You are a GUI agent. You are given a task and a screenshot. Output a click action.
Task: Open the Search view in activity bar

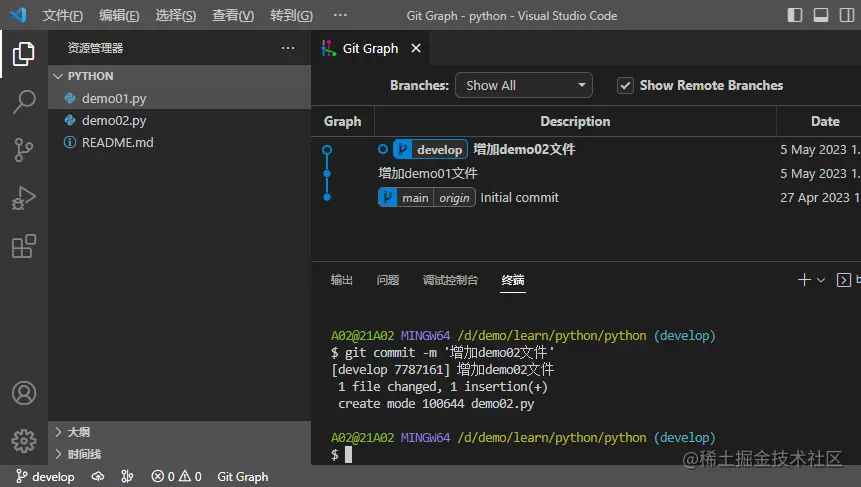point(24,102)
